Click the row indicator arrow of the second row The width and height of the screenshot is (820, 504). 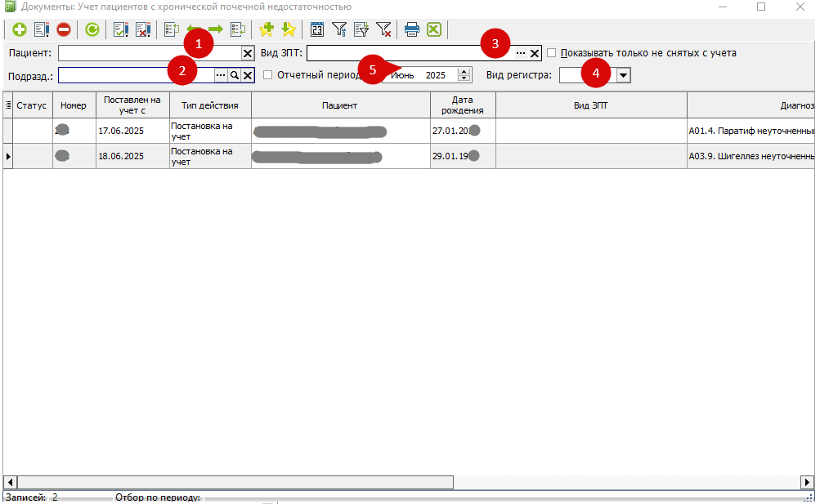(x=8, y=156)
